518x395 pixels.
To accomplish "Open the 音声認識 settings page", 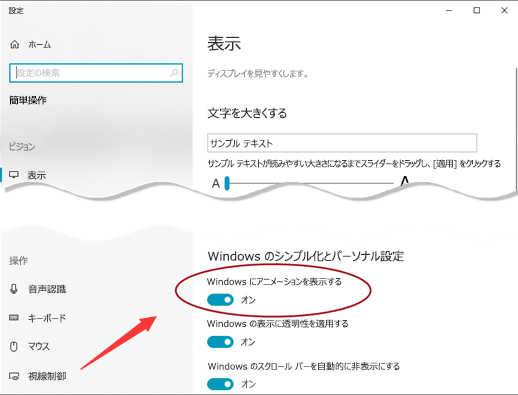I will (x=47, y=289).
